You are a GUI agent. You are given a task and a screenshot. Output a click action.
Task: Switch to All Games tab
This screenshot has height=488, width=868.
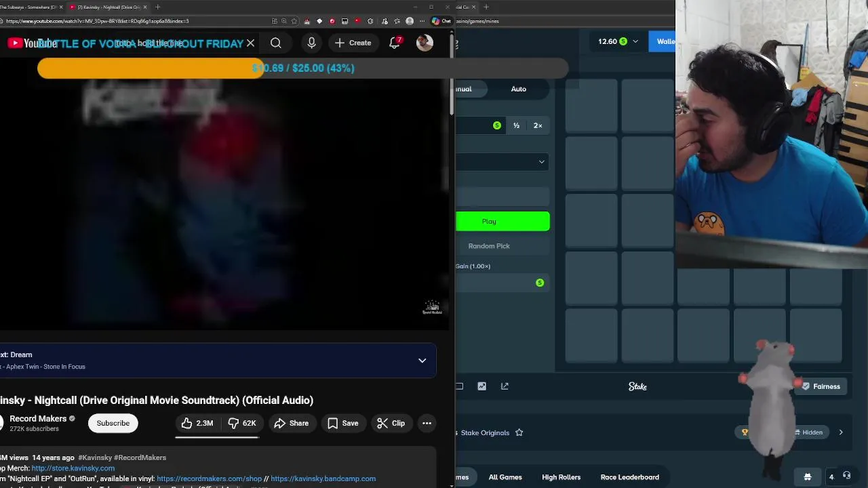pos(505,477)
